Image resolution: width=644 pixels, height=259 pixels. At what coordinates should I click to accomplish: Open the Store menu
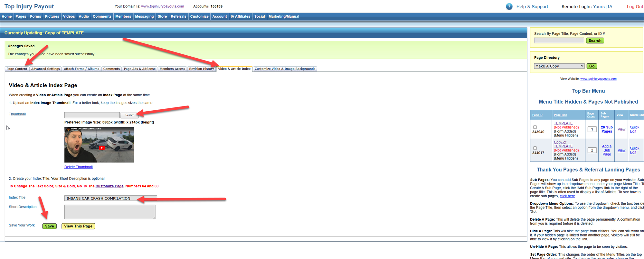(x=162, y=16)
